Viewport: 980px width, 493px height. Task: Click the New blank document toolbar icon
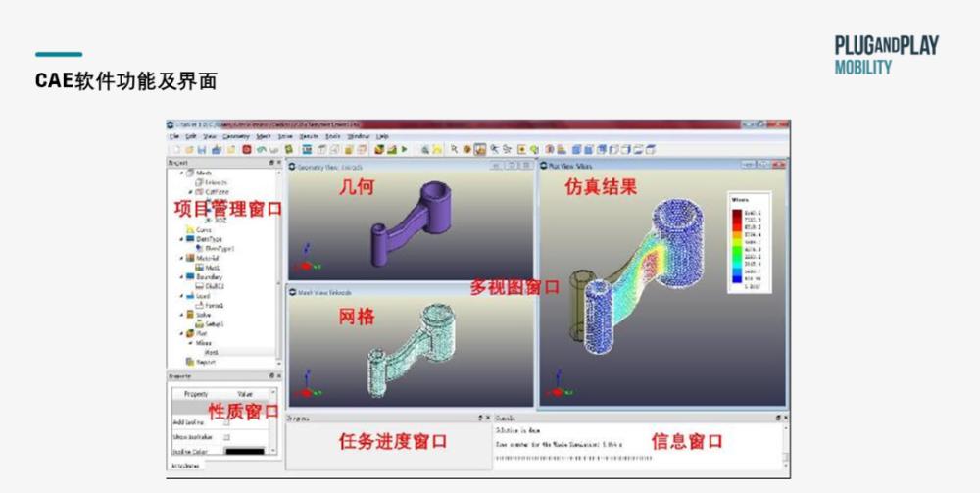tap(176, 149)
